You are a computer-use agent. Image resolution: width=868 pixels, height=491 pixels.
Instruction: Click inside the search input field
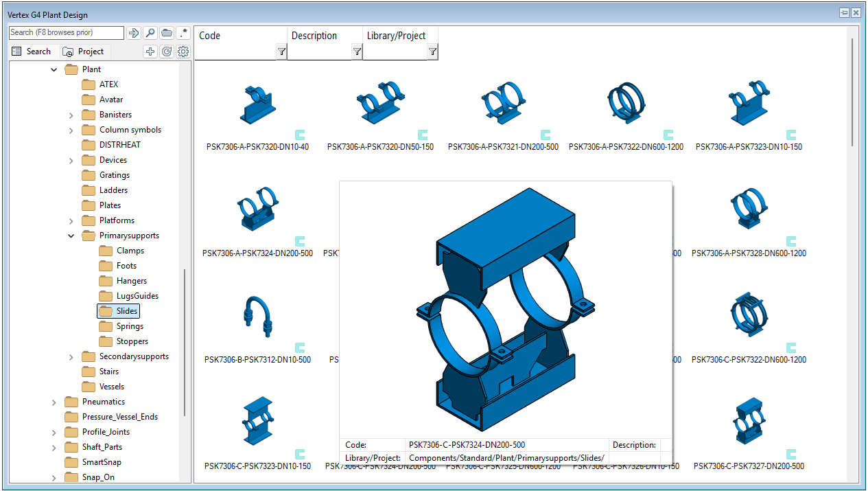(65, 32)
